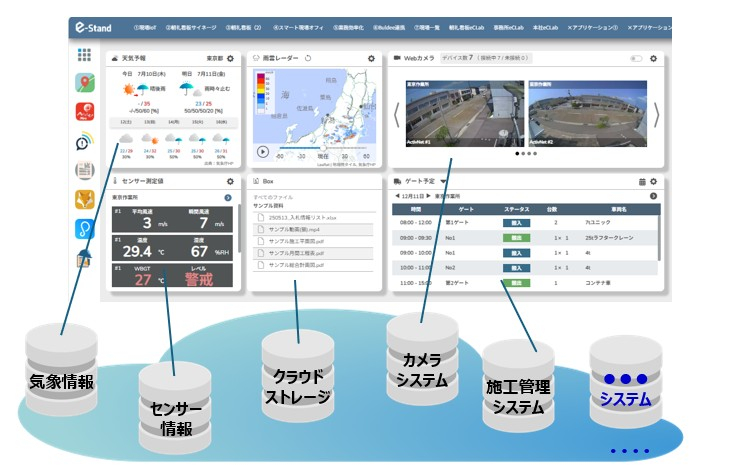This screenshot has width=730, height=470.
Task: Open the apps grid menu icon
Action: (85, 55)
